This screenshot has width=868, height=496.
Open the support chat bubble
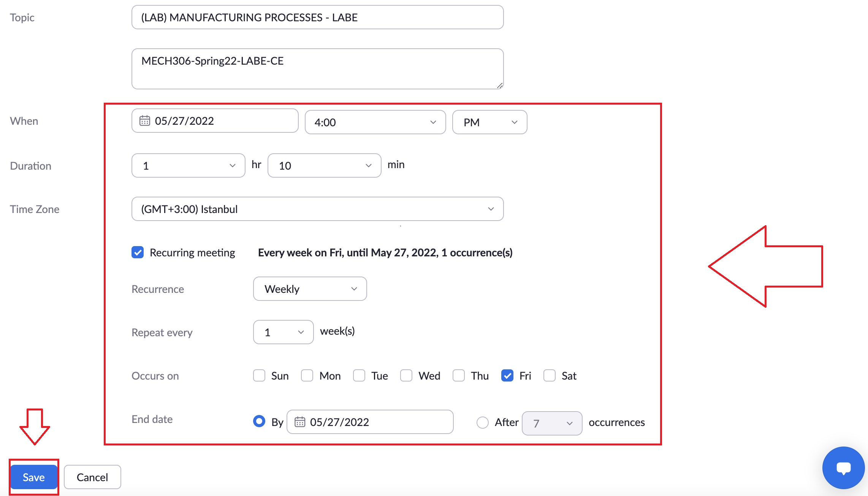[843, 467]
